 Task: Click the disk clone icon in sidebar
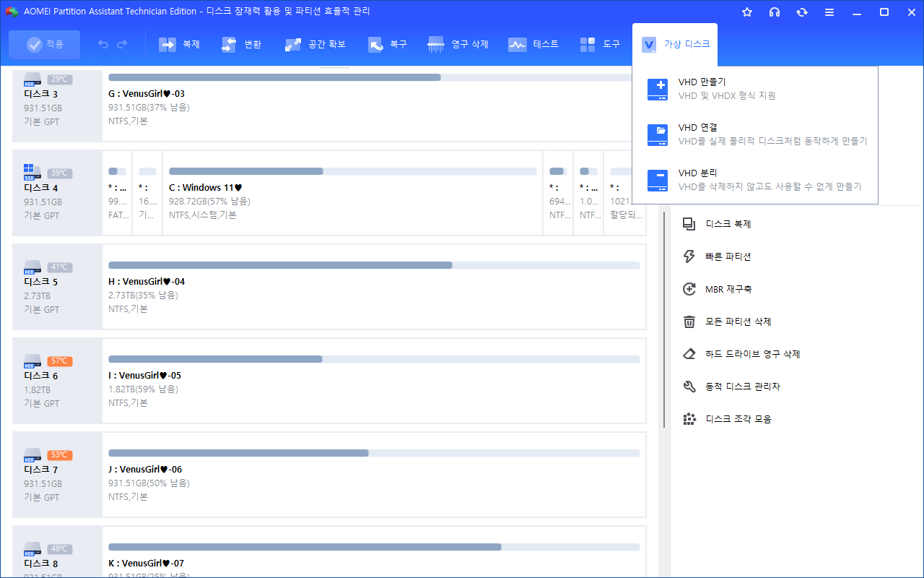point(689,224)
